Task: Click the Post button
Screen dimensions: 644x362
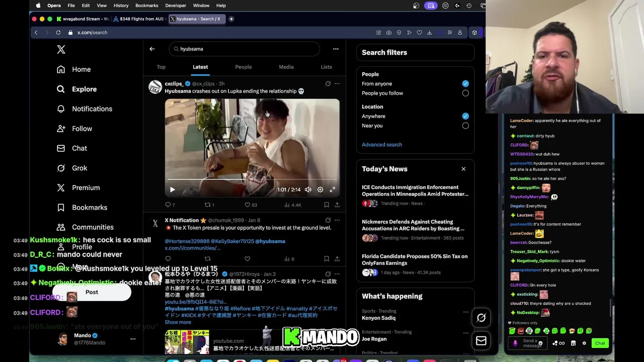Action: (x=92, y=292)
